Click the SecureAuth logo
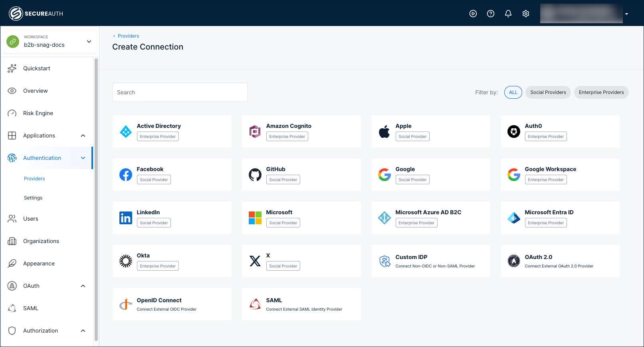Image resolution: width=644 pixels, height=347 pixels. click(x=36, y=14)
